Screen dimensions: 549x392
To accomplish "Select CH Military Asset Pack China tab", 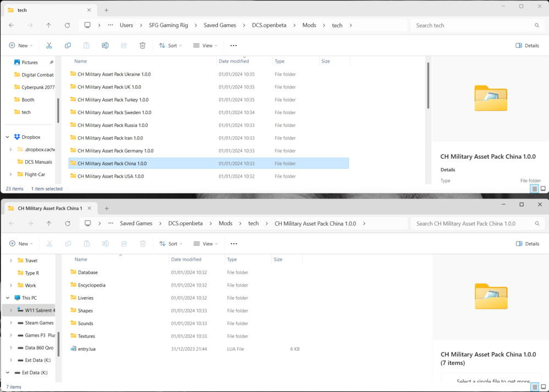I will point(51,208).
